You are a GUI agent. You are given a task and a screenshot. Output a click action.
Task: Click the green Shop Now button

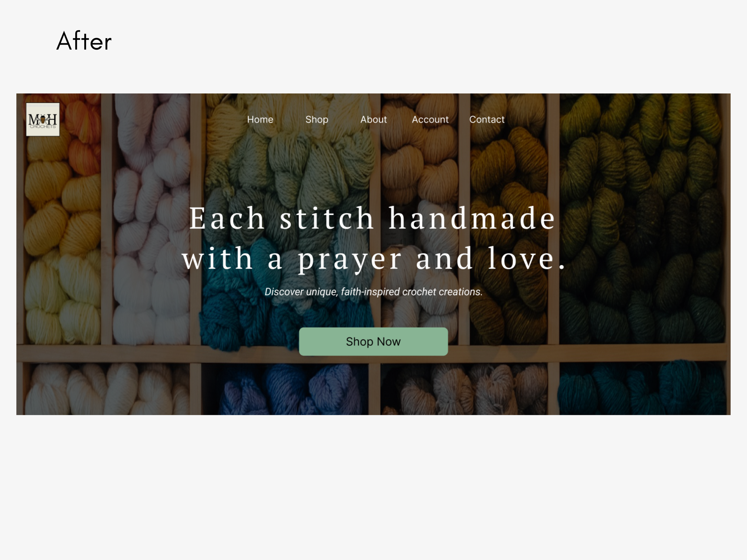click(373, 342)
